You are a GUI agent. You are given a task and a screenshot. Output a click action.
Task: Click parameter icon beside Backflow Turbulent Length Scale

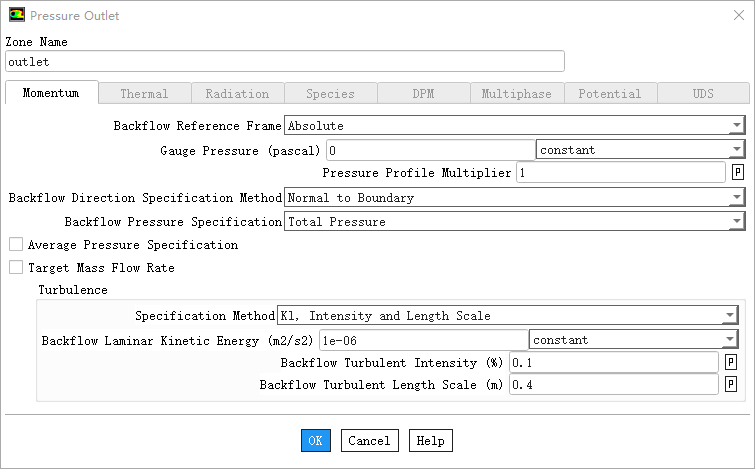(731, 385)
